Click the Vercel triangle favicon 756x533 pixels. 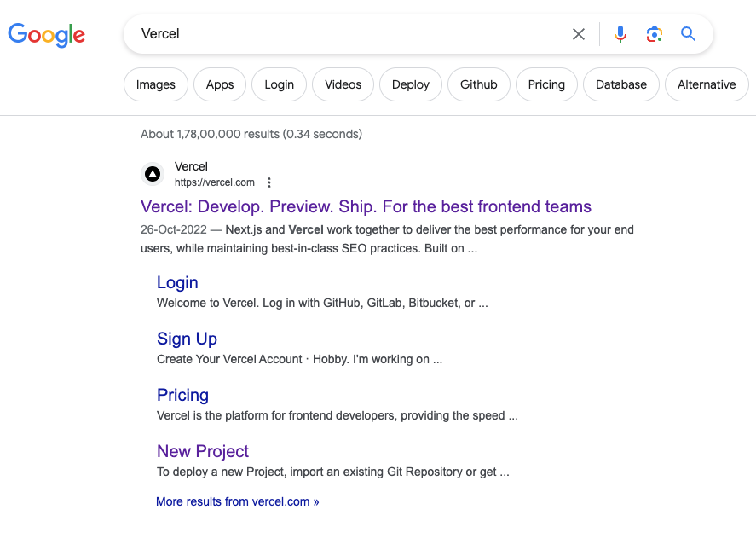153,174
